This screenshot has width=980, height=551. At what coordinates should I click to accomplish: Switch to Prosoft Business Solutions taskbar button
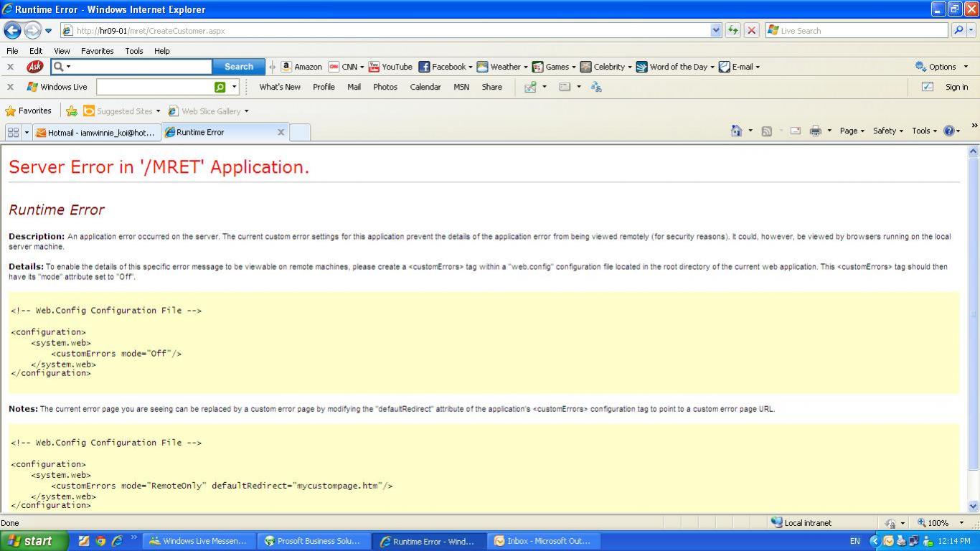tap(313, 541)
